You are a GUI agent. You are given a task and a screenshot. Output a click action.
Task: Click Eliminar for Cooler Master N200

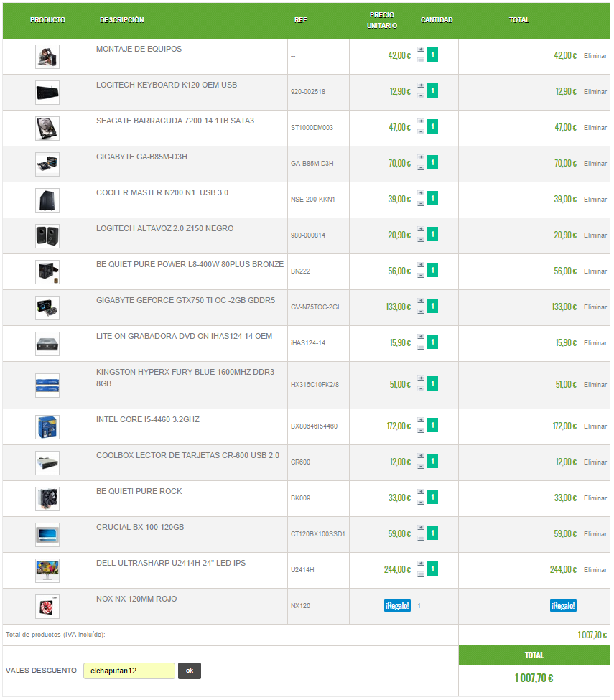(595, 200)
